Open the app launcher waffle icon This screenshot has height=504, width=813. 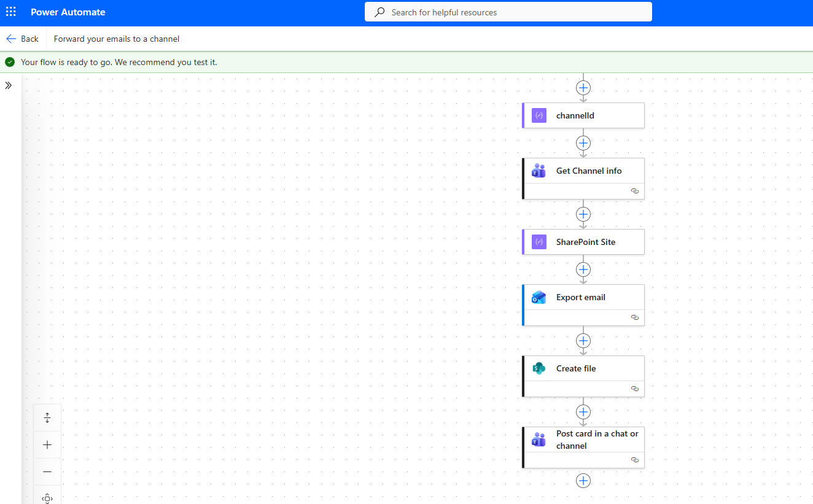[11, 12]
